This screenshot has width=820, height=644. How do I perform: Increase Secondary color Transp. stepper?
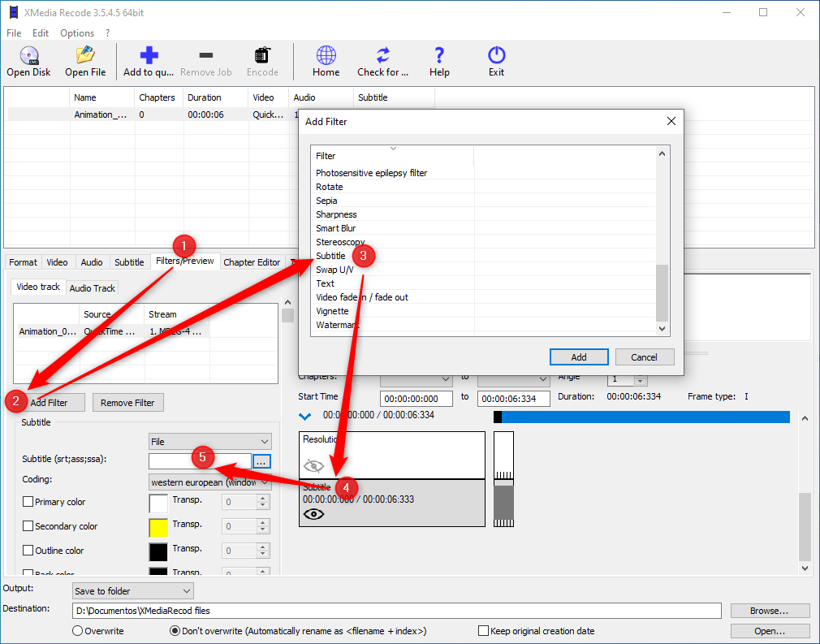(x=263, y=523)
